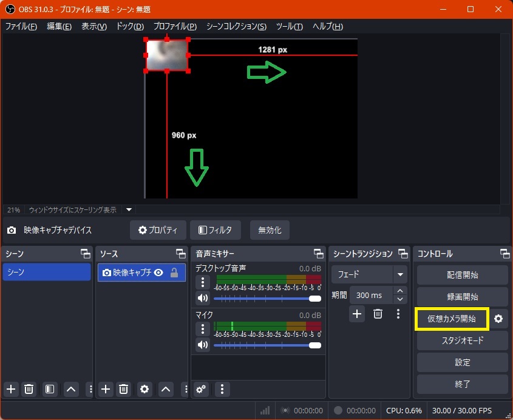The width and height of the screenshot is (513, 420).
Task: Add a new scene with plus icon
Action: click(10, 389)
